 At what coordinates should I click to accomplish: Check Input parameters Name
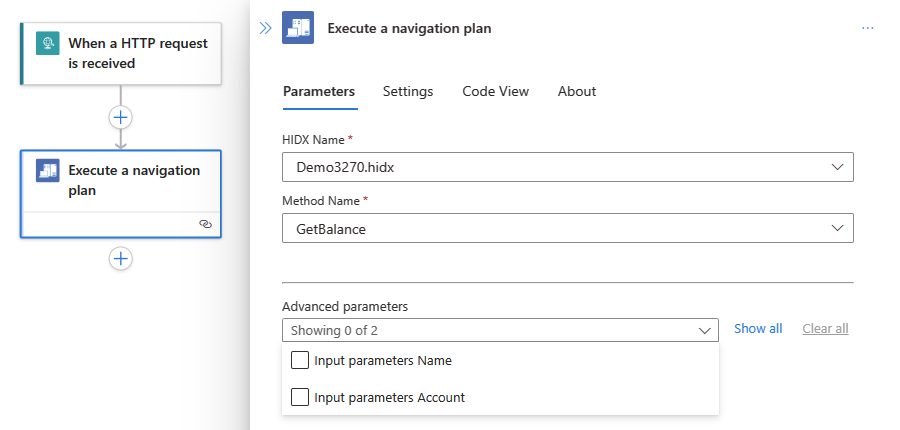coord(300,361)
